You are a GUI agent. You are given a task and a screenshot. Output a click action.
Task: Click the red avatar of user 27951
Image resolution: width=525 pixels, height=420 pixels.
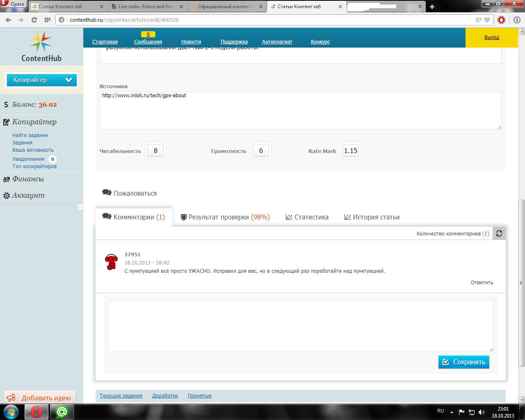111,262
